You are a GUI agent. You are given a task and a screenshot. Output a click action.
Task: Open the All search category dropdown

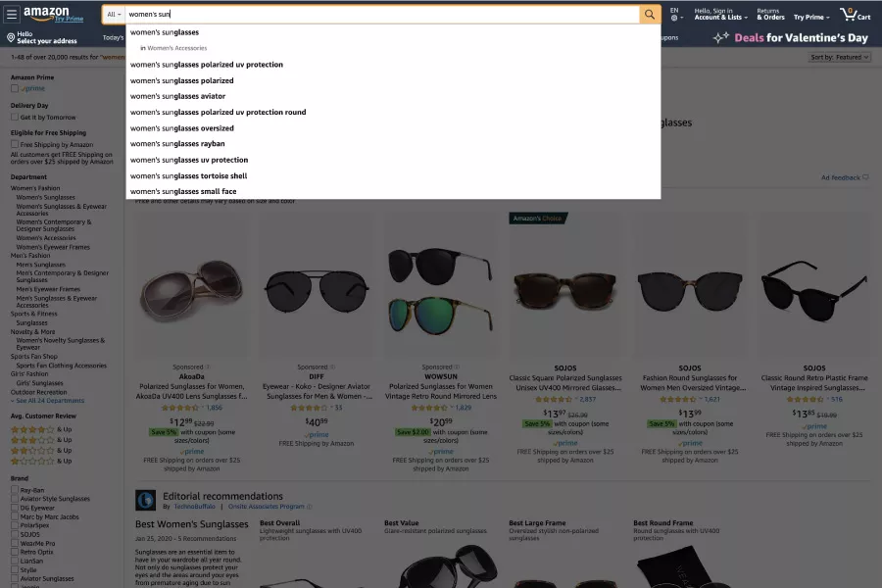[x=114, y=15]
